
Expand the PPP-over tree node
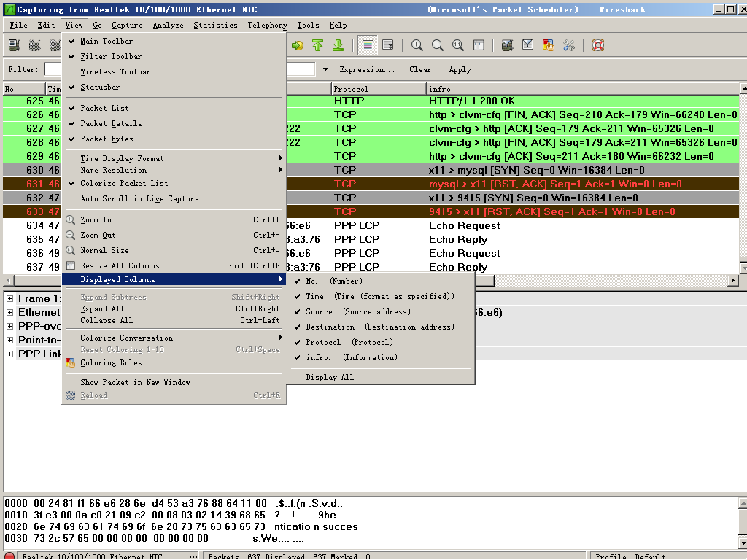(9, 326)
